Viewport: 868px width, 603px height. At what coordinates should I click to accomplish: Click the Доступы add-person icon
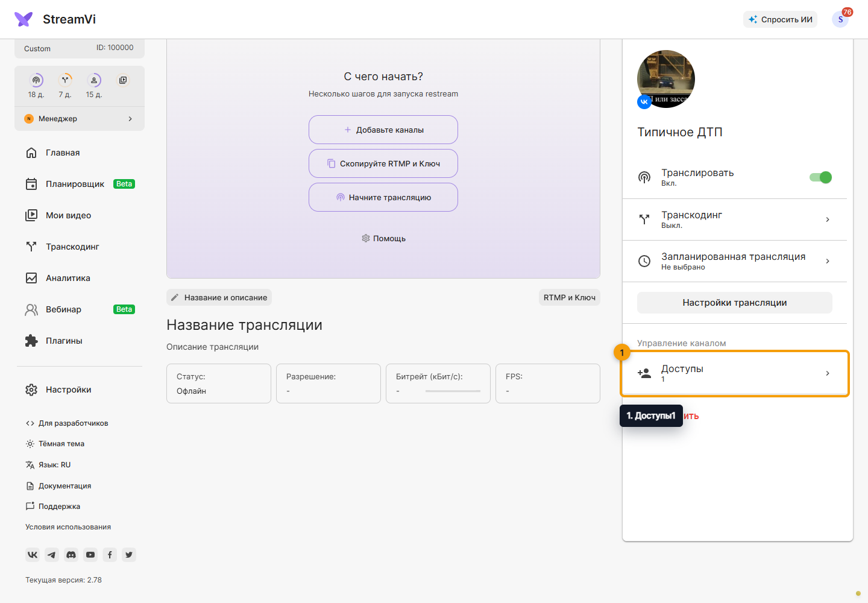point(644,373)
